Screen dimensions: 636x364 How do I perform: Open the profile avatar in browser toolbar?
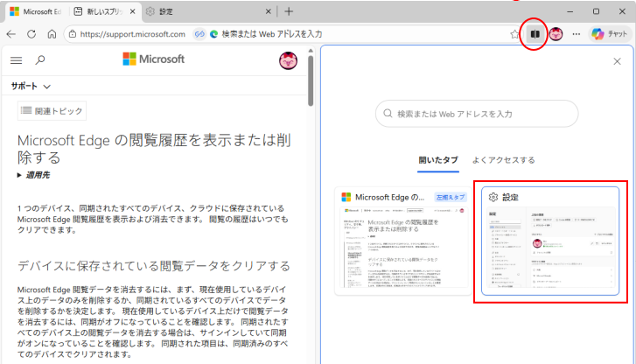(x=556, y=34)
